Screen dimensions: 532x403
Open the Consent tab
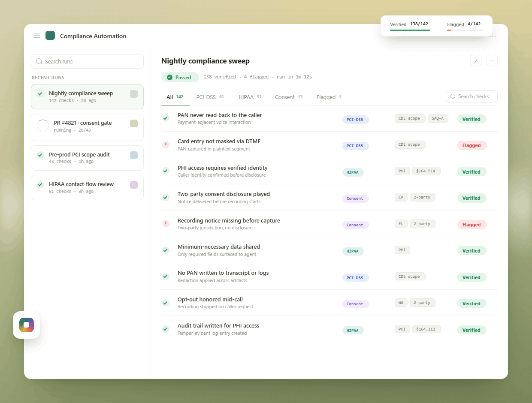click(x=289, y=97)
